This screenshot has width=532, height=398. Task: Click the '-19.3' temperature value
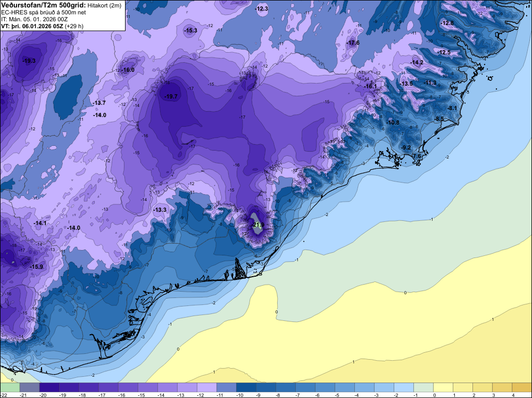(29, 61)
